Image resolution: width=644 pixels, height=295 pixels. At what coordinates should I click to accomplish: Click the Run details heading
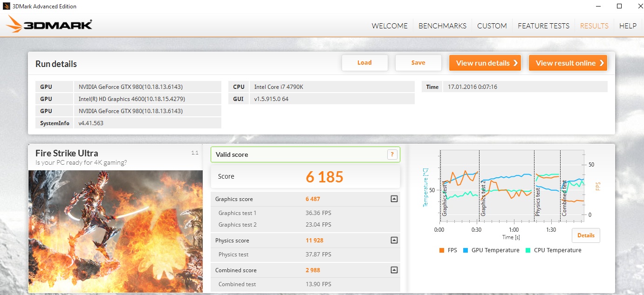point(56,64)
